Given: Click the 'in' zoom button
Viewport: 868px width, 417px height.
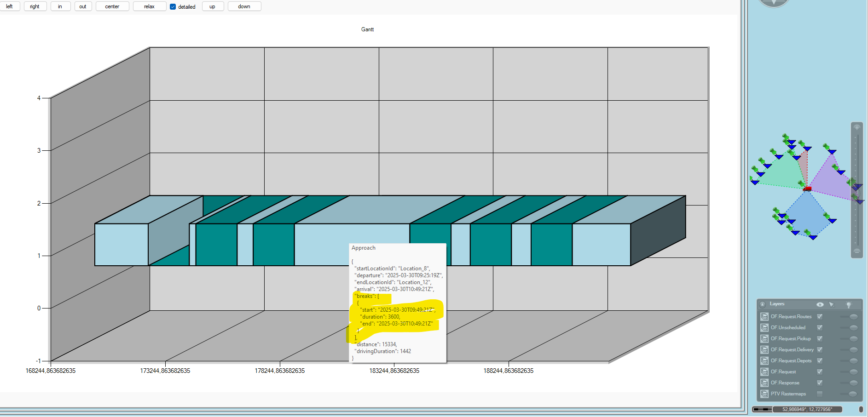Looking at the screenshot, I should [x=60, y=6].
